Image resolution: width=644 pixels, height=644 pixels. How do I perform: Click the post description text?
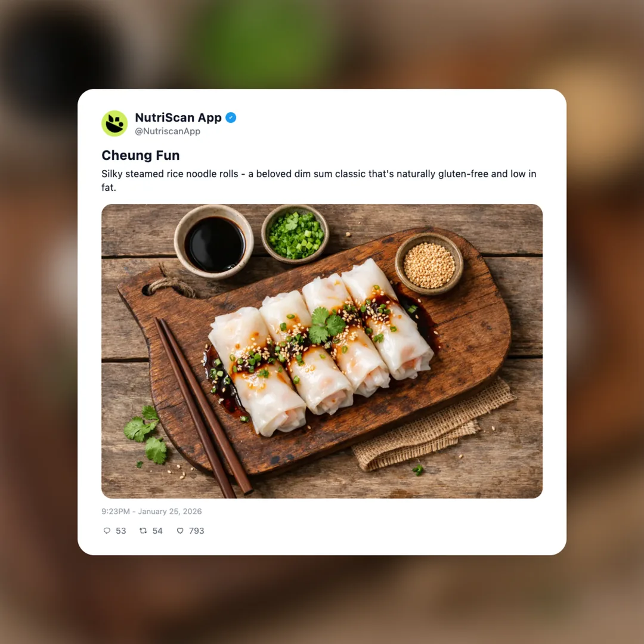318,180
